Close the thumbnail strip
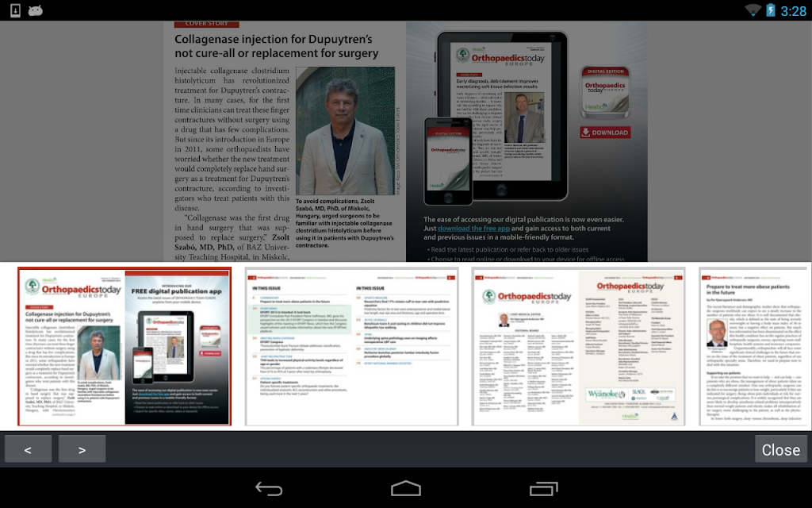The image size is (812, 508). 780,449
